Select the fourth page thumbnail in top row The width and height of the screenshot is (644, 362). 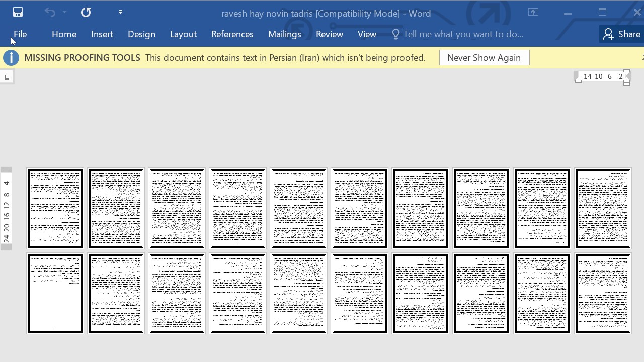click(237, 209)
